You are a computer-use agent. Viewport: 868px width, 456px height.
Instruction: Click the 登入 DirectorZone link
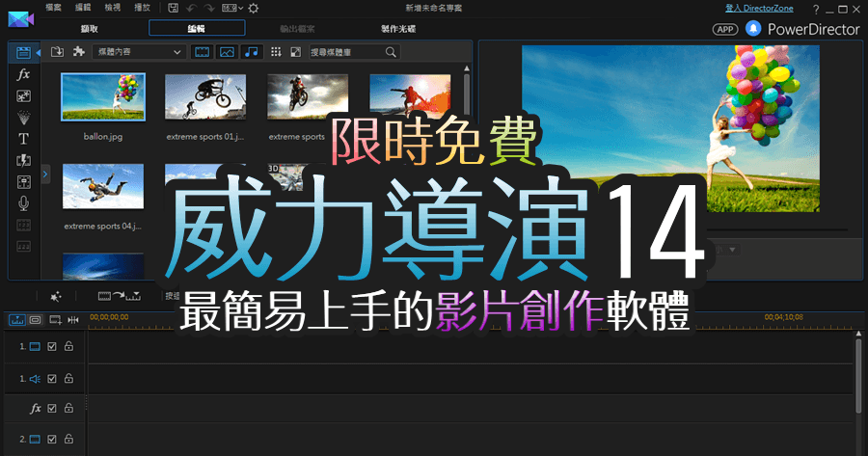coord(759,9)
